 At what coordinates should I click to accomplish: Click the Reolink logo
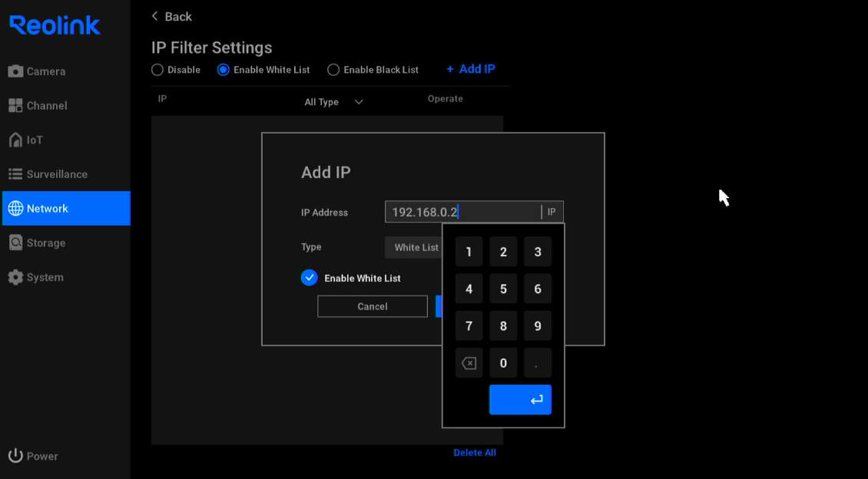click(x=55, y=25)
